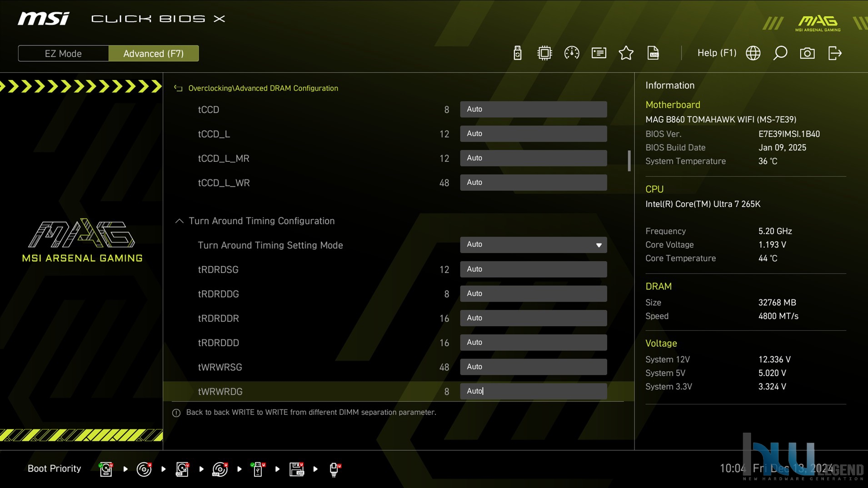Screen dimensions: 868x488
Task: Click the tCCD_L Auto input field
Action: point(533,134)
